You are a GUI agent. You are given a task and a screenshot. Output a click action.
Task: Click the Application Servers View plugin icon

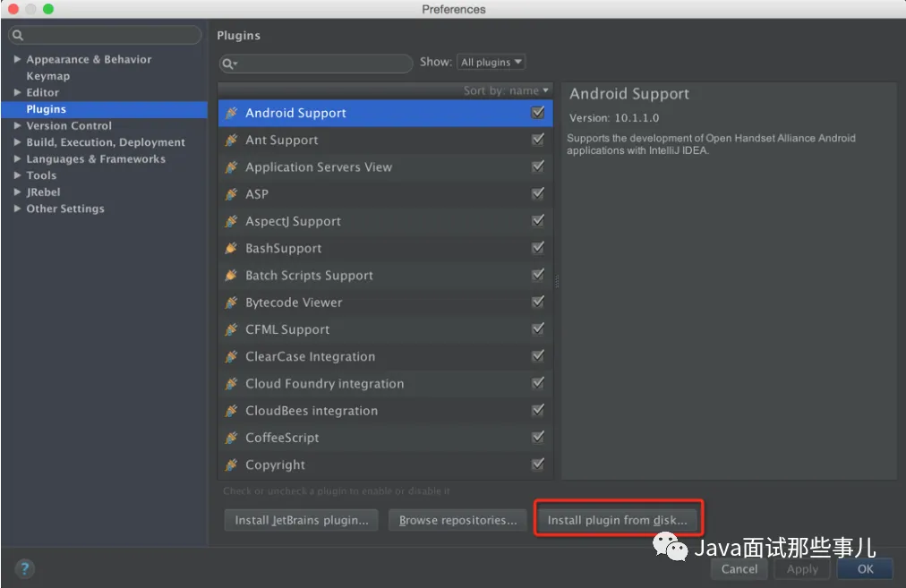[x=231, y=167]
